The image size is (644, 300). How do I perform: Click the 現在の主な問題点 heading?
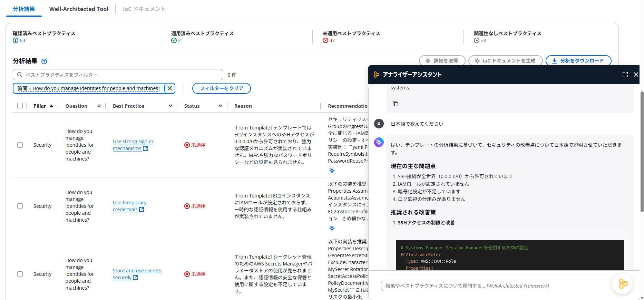[413, 166]
